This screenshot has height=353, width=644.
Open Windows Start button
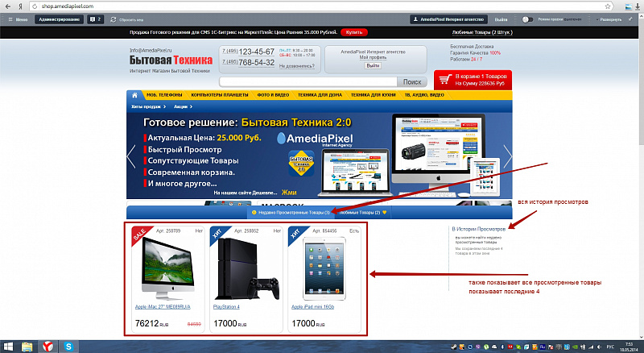pyautogui.click(x=8, y=347)
